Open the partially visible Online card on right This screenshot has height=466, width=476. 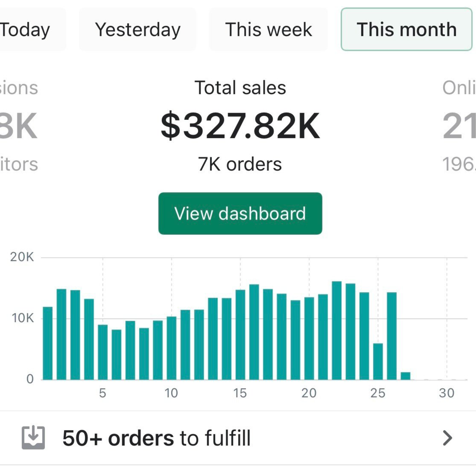[x=459, y=126]
